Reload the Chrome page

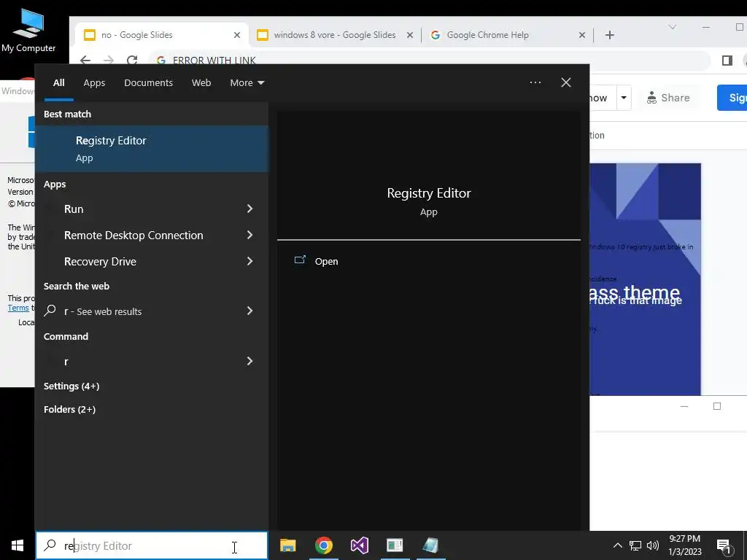pyautogui.click(x=132, y=60)
